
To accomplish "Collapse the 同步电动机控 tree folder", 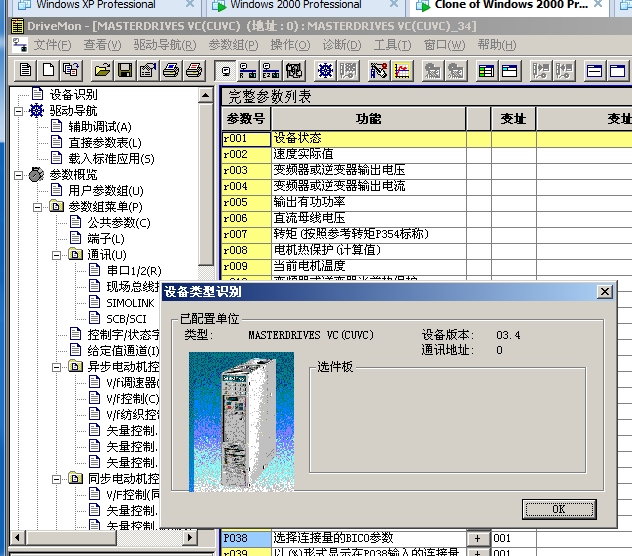I will coord(57,479).
